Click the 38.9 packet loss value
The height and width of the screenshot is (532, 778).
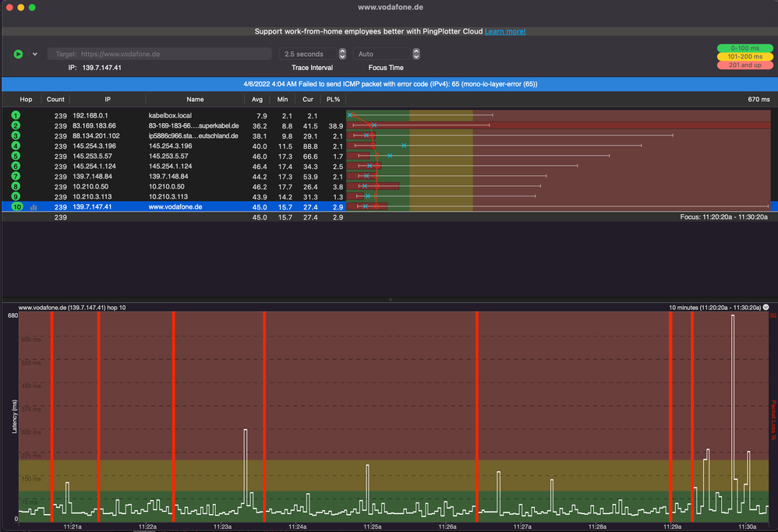click(x=336, y=126)
